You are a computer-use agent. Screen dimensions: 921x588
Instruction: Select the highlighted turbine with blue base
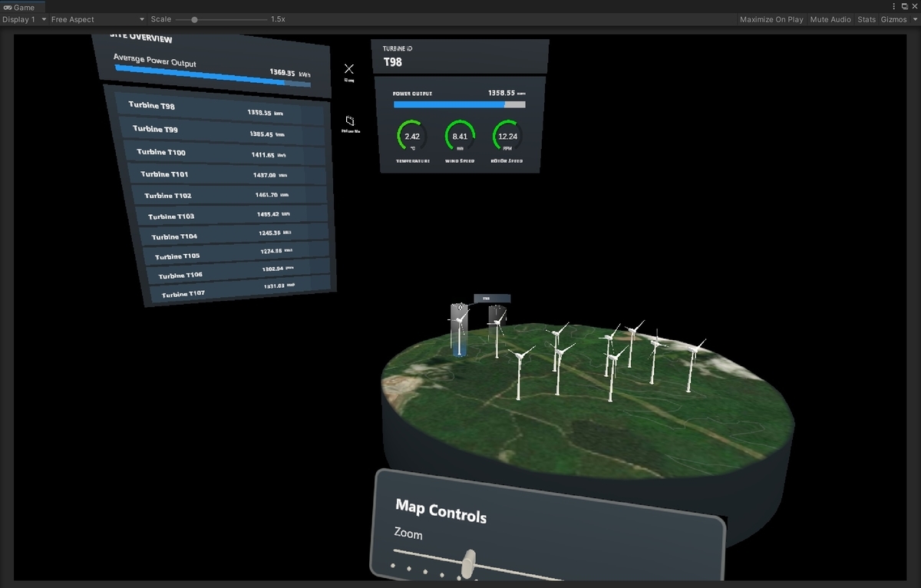click(x=458, y=329)
